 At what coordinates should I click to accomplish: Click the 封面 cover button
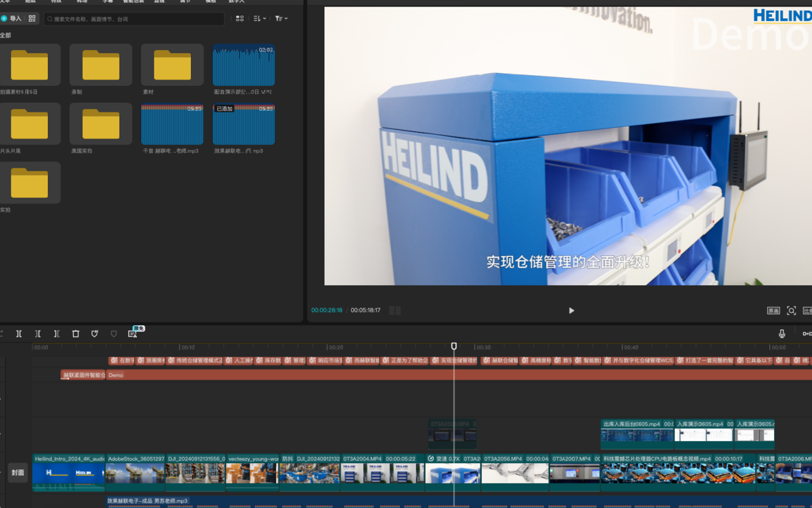[18, 473]
